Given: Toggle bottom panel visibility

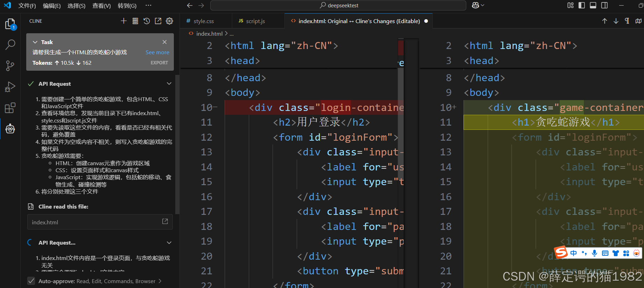Looking at the screenshot, I should click(593, 5).
